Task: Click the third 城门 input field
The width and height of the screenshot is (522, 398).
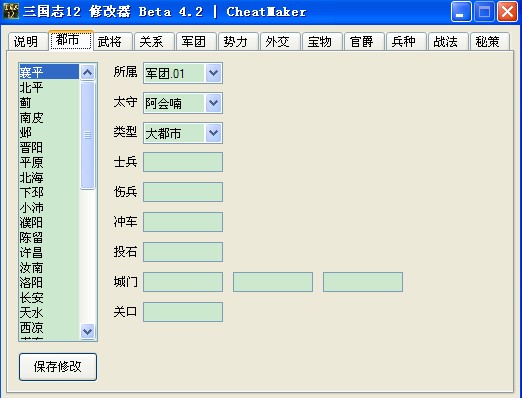Action: point(363,282)
